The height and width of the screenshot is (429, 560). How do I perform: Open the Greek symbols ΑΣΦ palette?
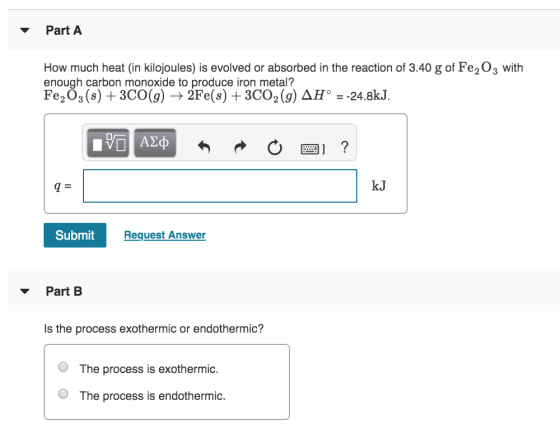(155, 143)
